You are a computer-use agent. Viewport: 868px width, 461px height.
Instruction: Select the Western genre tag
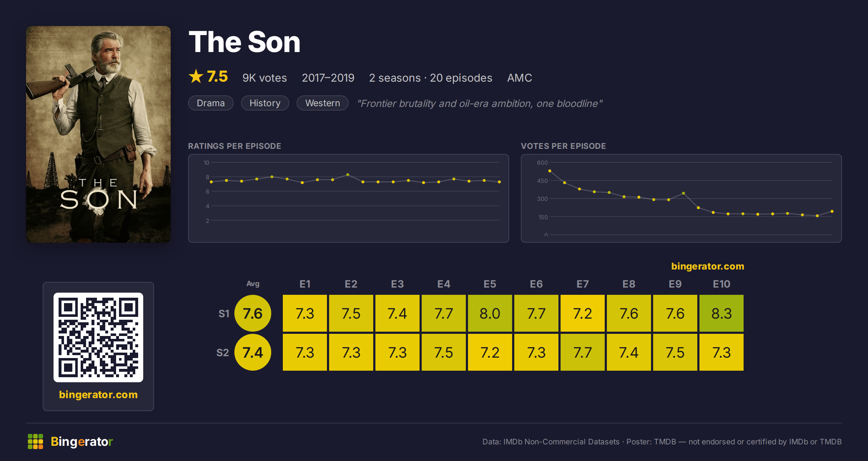pos(323,103)
